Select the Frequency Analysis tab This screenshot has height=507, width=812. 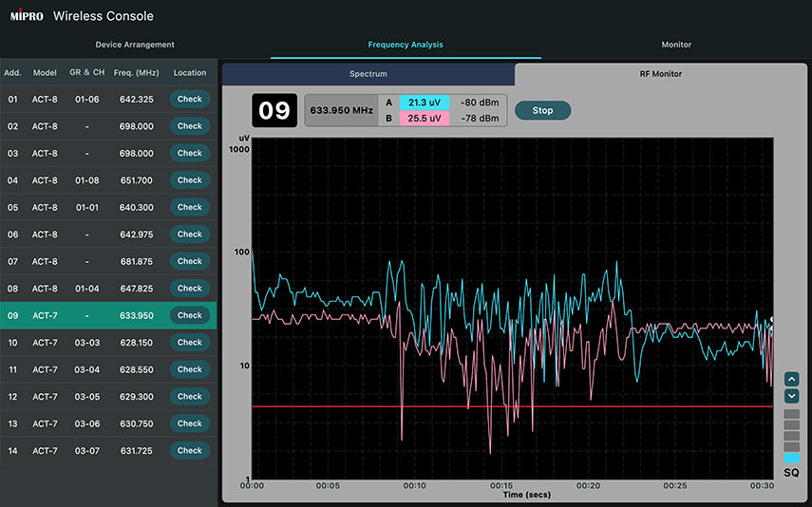click(x=406, y=45)
